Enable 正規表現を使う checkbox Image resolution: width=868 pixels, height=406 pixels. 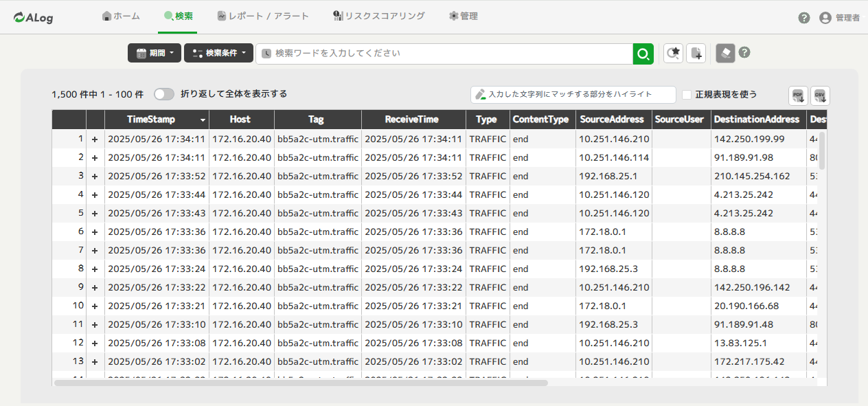point(687,94)
